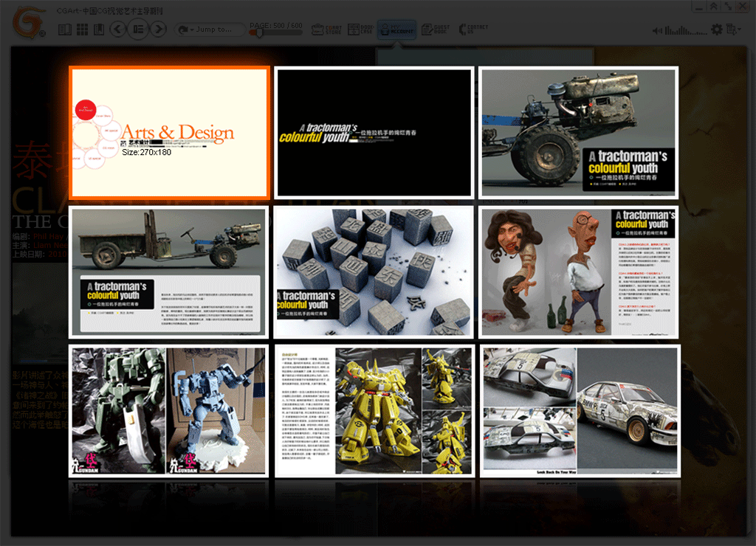
Task: Open the table of contents button
Action: (138, 30)
